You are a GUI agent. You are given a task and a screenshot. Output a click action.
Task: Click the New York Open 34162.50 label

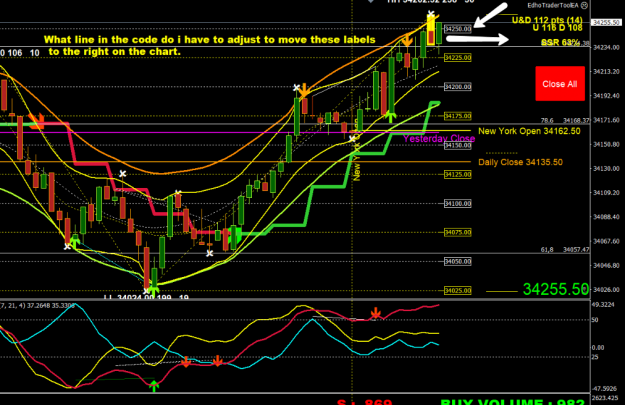(x=529, y=131)
